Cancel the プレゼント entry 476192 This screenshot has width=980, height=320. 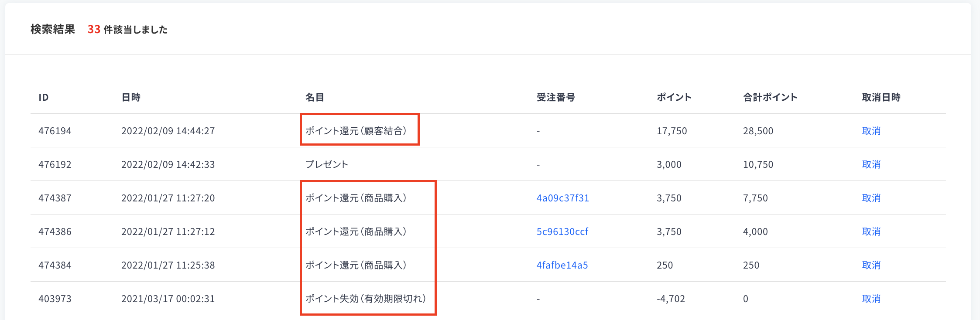pos(871,164)
